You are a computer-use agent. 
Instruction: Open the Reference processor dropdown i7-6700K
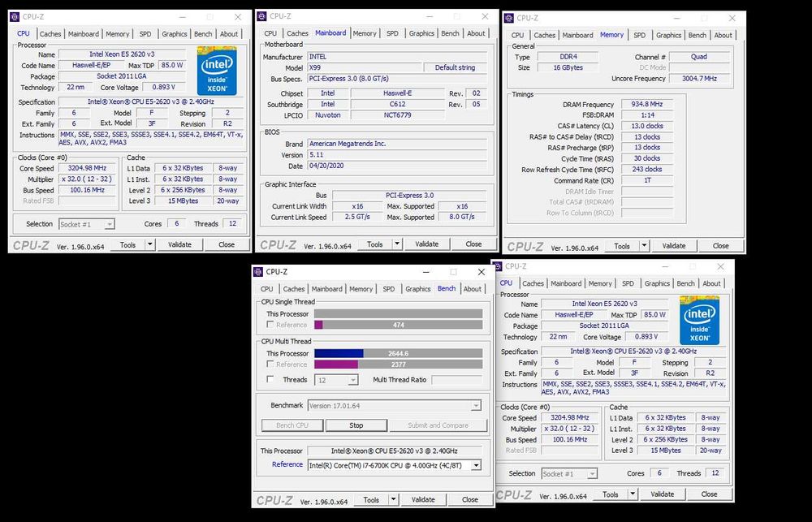coord(395,465)
